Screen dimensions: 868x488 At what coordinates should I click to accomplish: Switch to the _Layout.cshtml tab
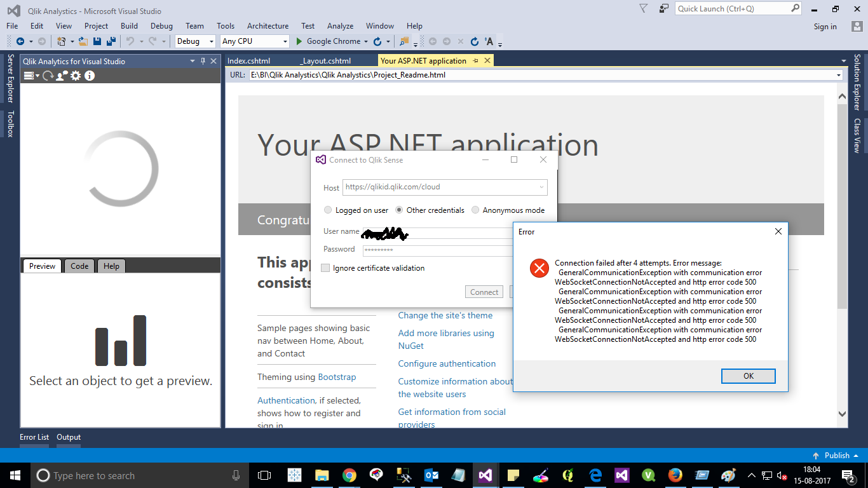click(x=325, y=61)
